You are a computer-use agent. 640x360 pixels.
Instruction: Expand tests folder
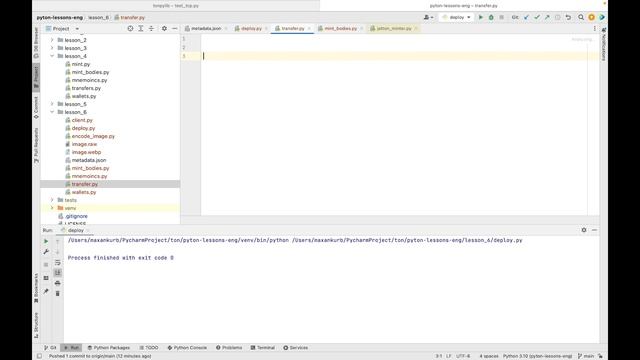click(52, 200)
